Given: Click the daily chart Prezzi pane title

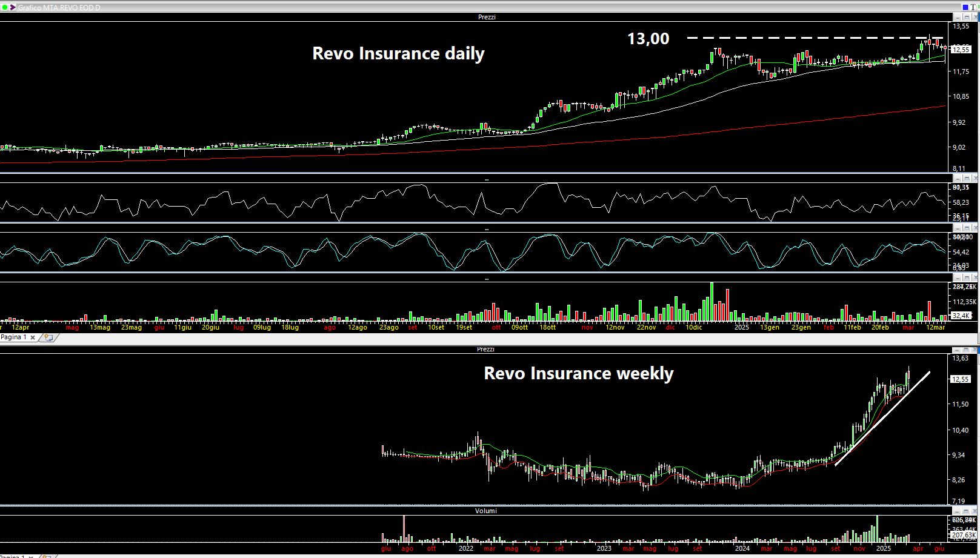Looking at the screenshot, I should click(x=487, y=17).
